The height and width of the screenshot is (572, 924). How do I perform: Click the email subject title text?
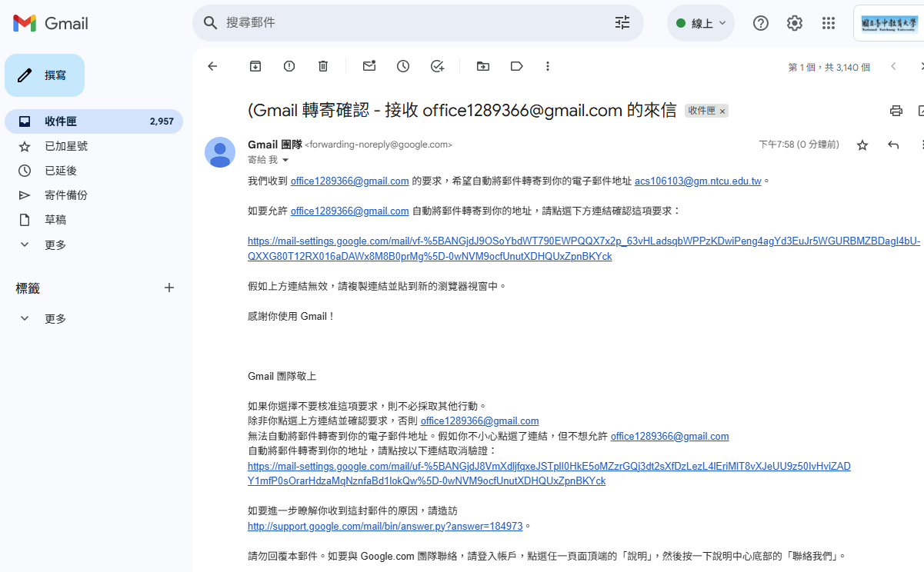[x=463, y=110]
